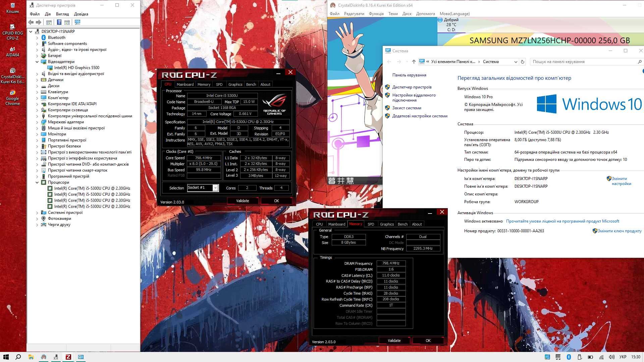The height and width of the screenshot is (362, 644).
Task: Click the control panel search field
Action: click(586, 62)
